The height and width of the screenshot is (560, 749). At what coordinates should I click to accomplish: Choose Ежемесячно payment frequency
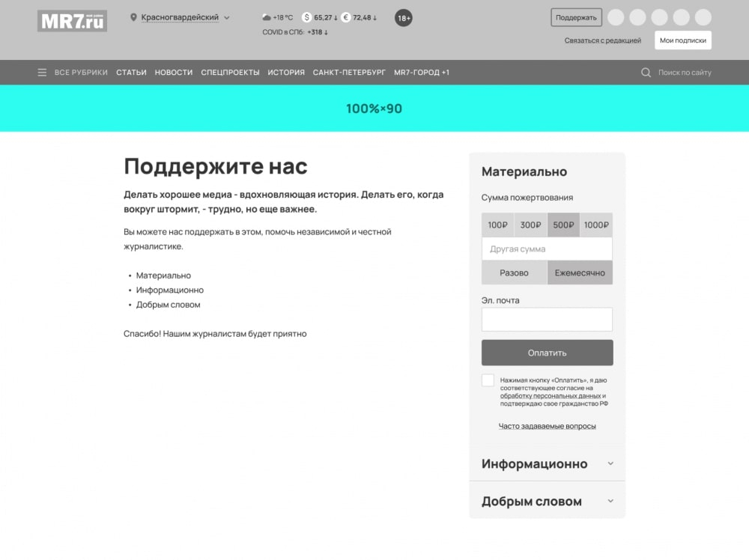[580, 273]
